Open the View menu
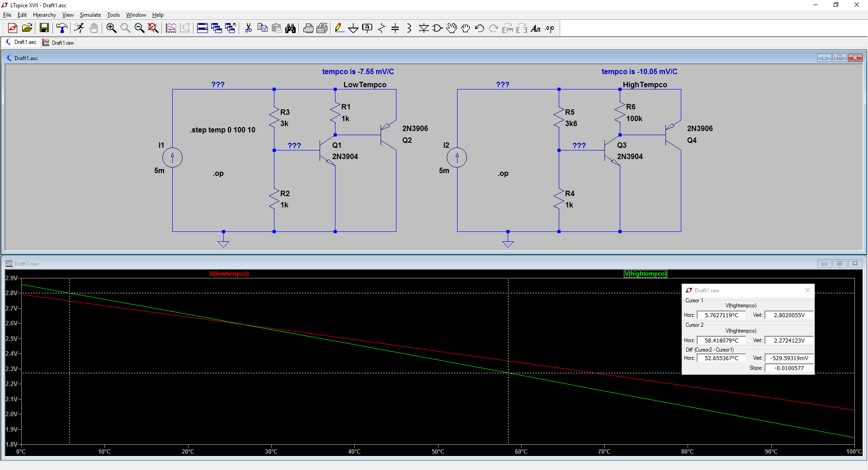The image size is (868, 470). click(x=68, y=15)
